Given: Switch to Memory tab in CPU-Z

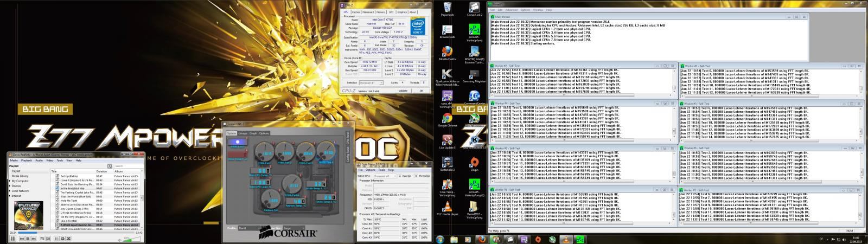Looking at the screenshot, I should pos(381,11).
